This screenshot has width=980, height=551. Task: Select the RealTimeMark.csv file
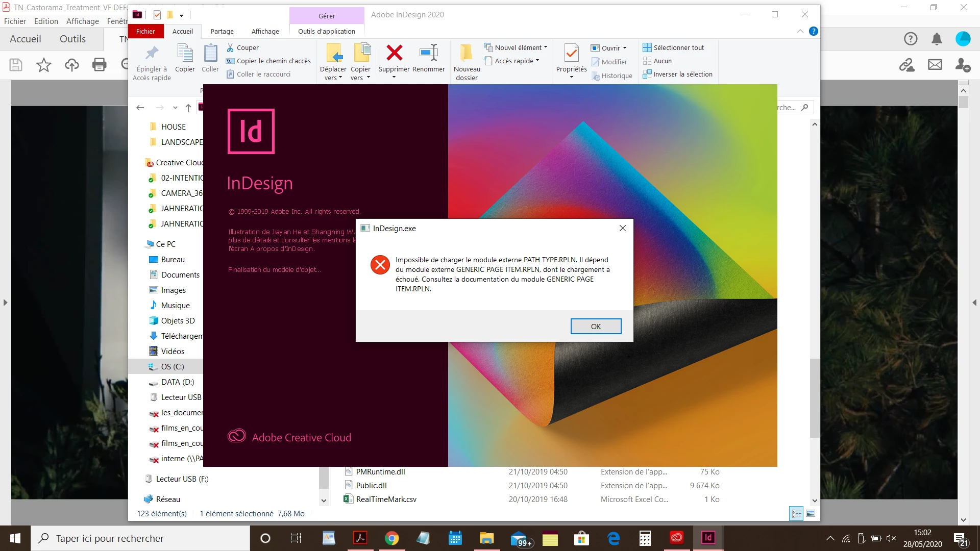386,499
